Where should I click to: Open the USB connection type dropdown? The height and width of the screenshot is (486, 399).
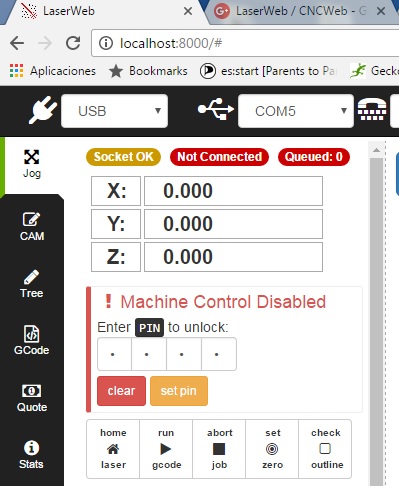[114, 111]
